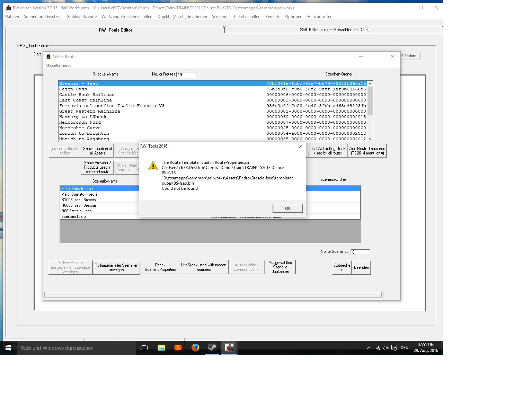
Task: Click List ALL rolling stock button
Action: tap(328, 151)
